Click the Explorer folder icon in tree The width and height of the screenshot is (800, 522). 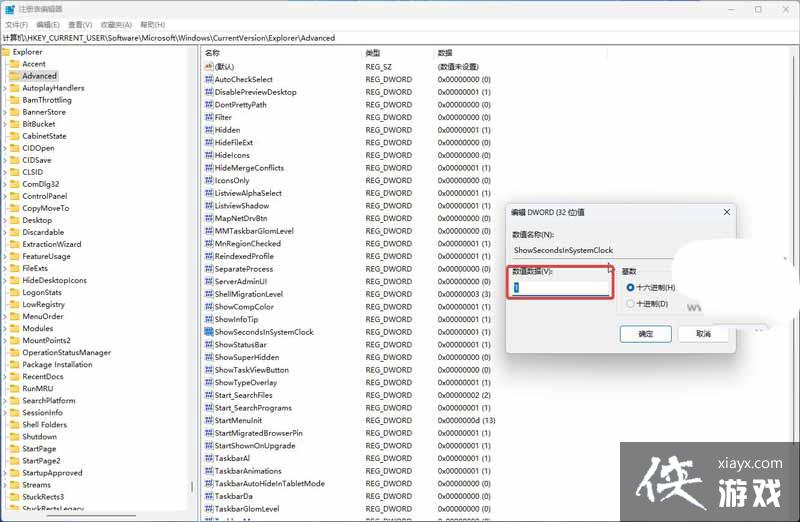(6, 52)
